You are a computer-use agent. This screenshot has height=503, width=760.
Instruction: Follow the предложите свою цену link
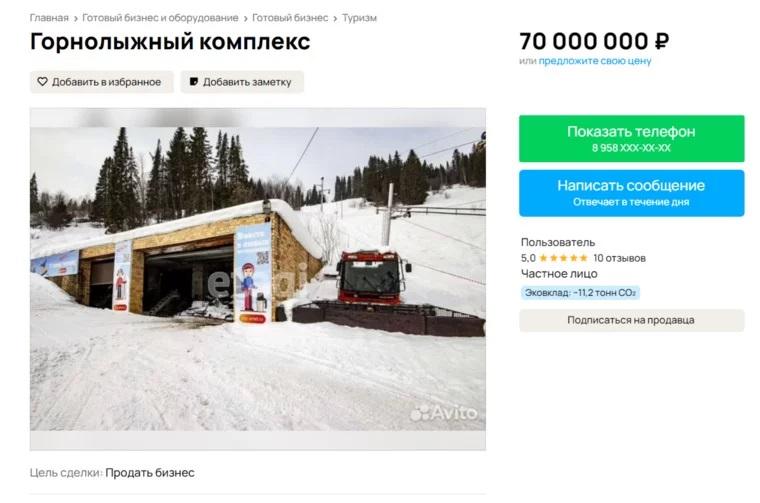pos(595,61)
